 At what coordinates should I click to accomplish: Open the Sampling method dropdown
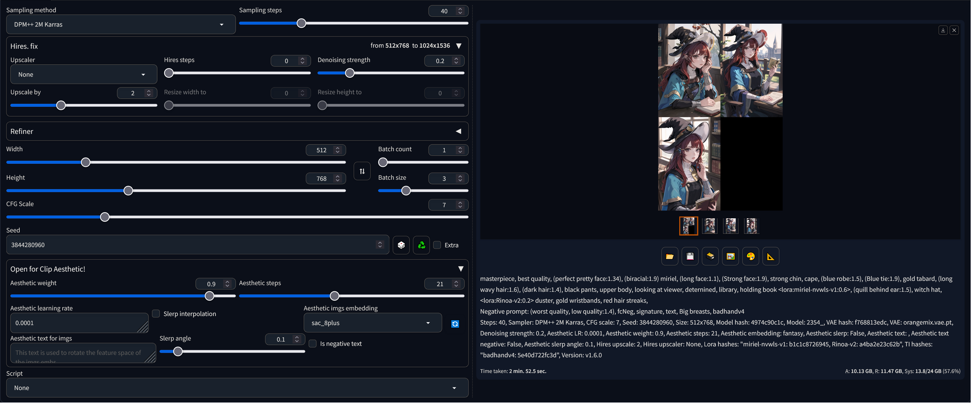point(222,24)
